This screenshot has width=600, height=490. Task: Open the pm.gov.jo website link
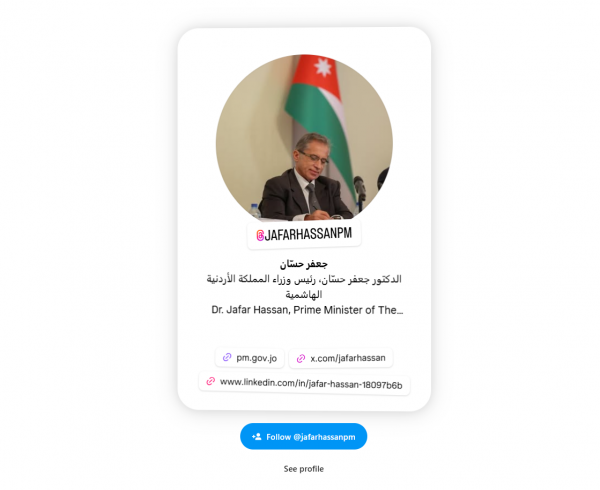(x=249, y=358)
